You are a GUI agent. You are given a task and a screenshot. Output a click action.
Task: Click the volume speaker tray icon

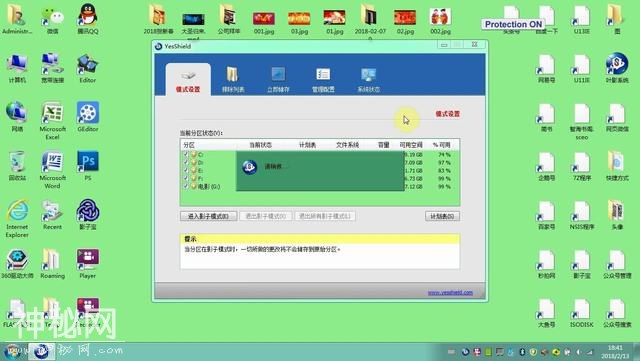tap(578, 352)
